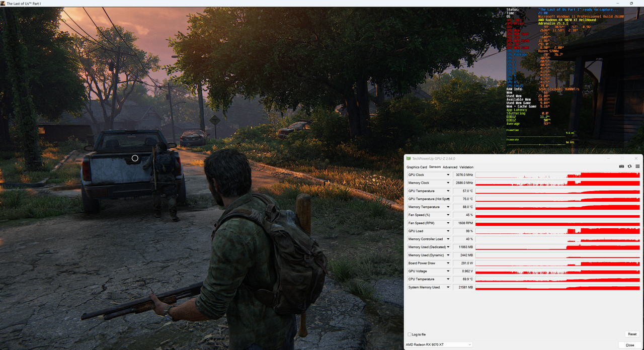This screenshot has width=644, height=350.
Task: Click the GPU Clock history graph
Action: (557, 175)
